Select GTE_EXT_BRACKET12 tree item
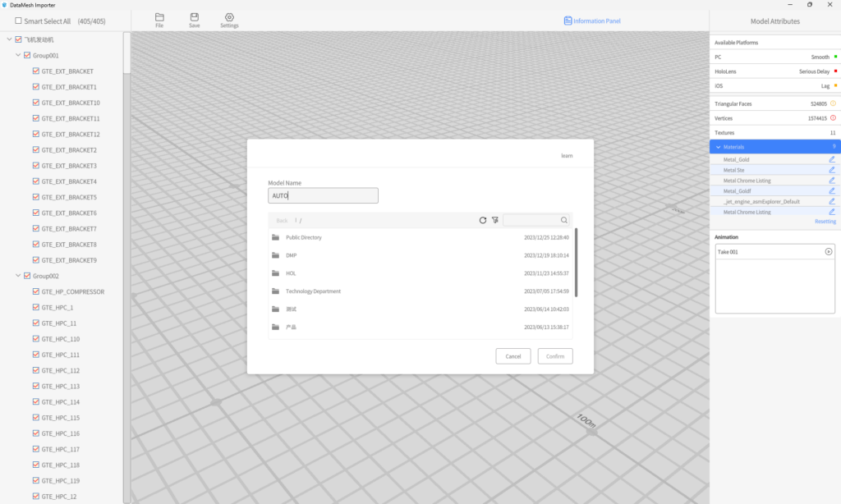This screenshot has width=841, height=504. click(71, 134)
